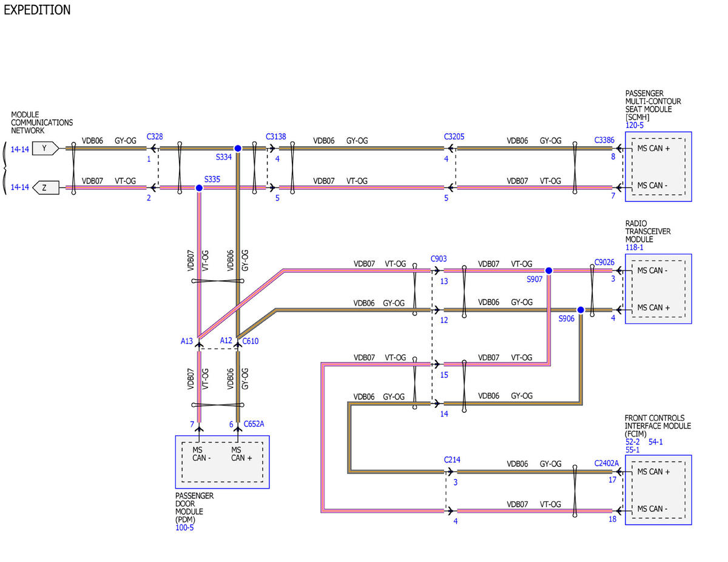Click connector label C214
Viewport: 728px width, 562px height.
click(x=452, y=460)
